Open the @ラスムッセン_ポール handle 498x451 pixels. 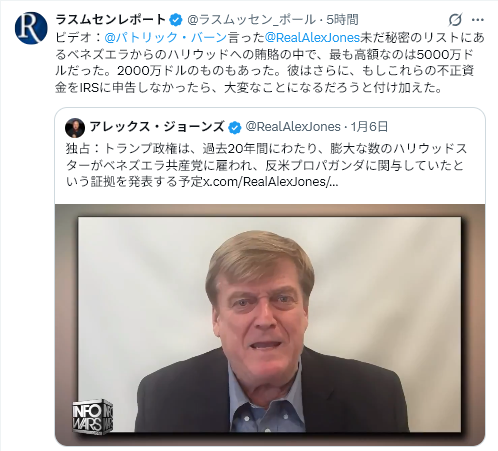point(251,20)
